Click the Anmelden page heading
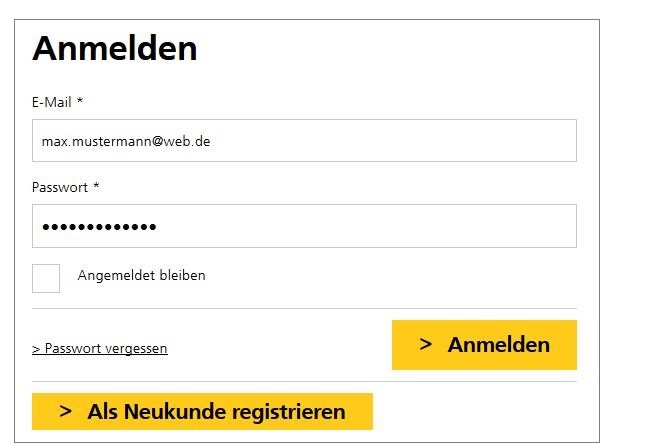664x444 pixels. [115, 48]
